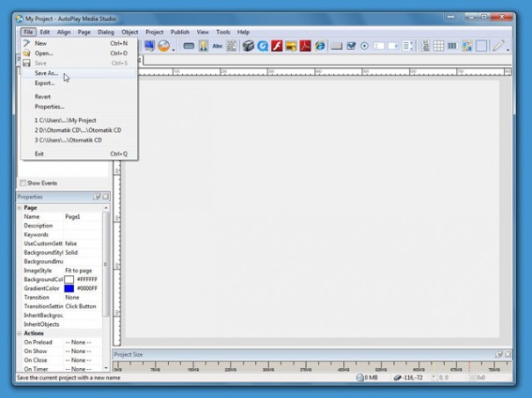Screen dimensions: 532x398
Task: Open the BackgroundStyle Solid value
Action: coord(82,252)
